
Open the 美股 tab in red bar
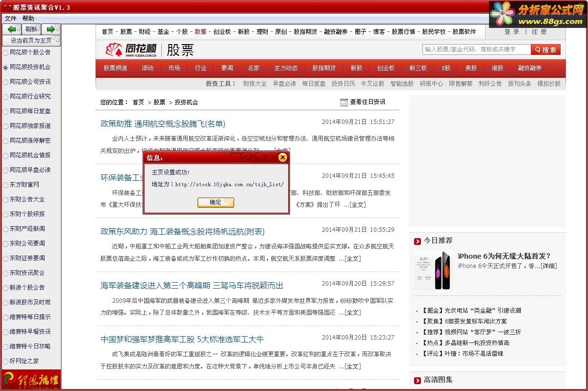click(471, 68)
